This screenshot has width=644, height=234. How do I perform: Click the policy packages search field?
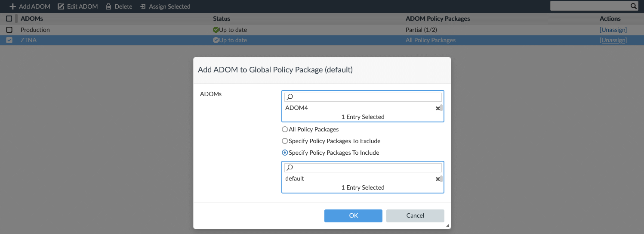pos(363,168)
